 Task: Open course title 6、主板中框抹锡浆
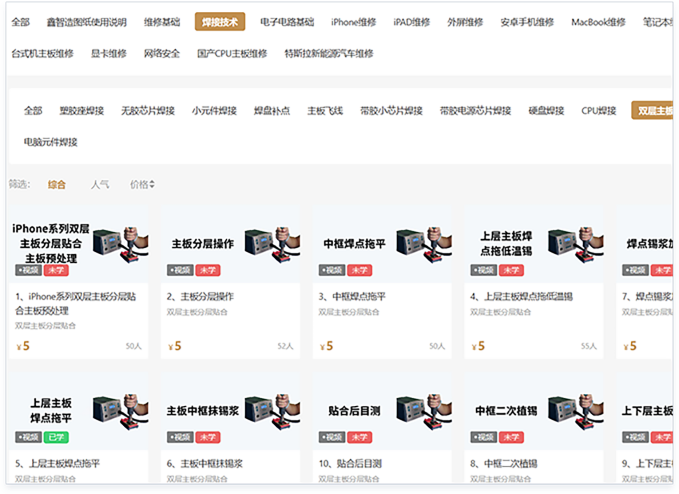tap(205, 464)
